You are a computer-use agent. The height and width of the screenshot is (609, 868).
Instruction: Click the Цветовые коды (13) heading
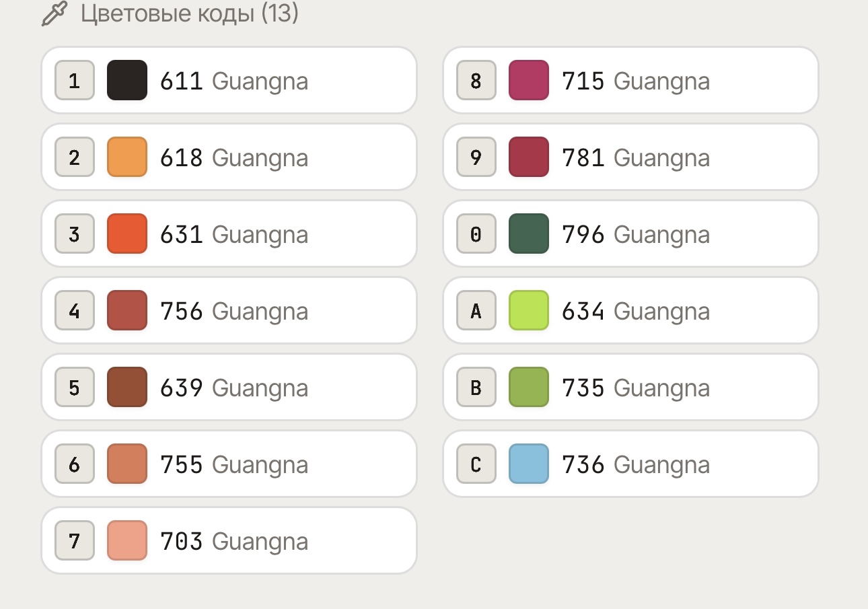coord(190,13)
